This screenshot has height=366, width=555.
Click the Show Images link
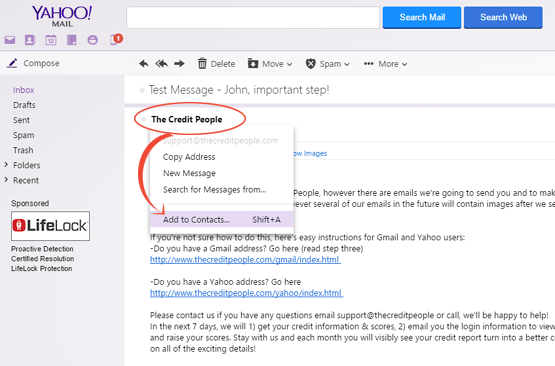pos(310,153)
